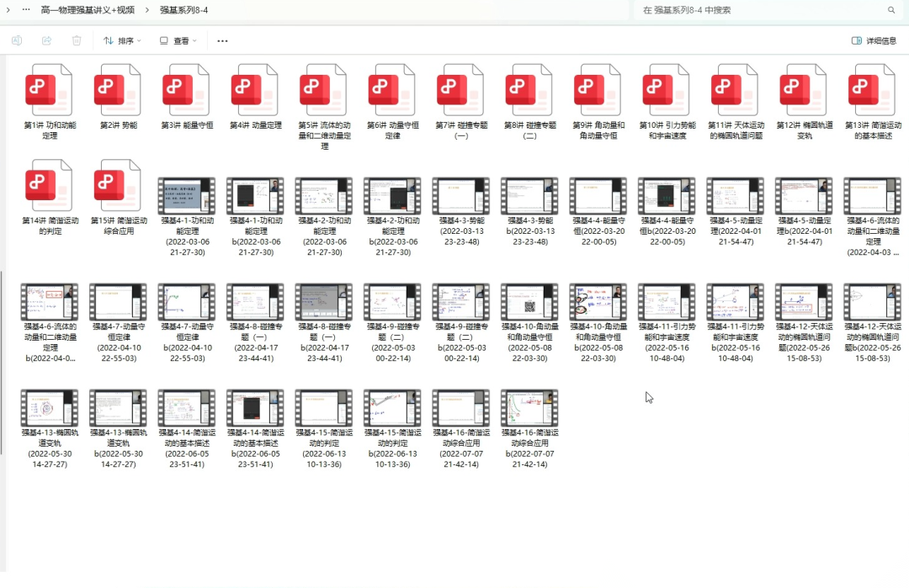Select video 强基4-16-简谐运动综合应用 (2022-07-07)
Viewport: 909px width, 588px height.
coord(460,409)
